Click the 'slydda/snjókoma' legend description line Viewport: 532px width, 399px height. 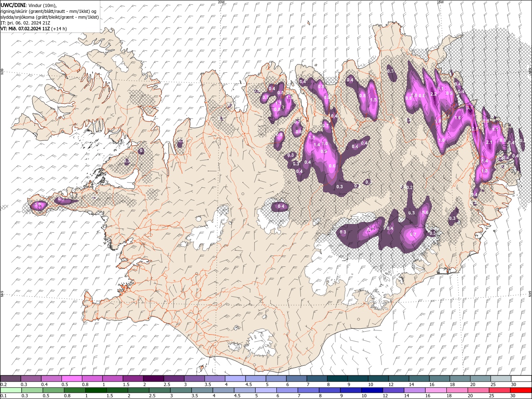[49, 17]
